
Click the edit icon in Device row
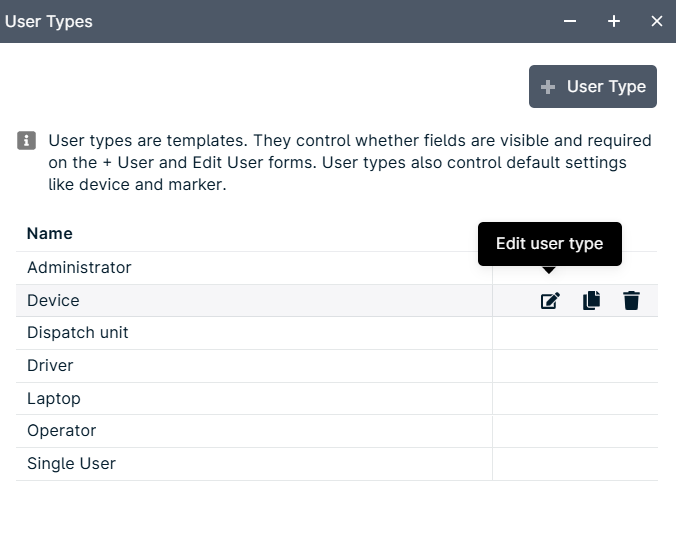(x=550, y=301)
